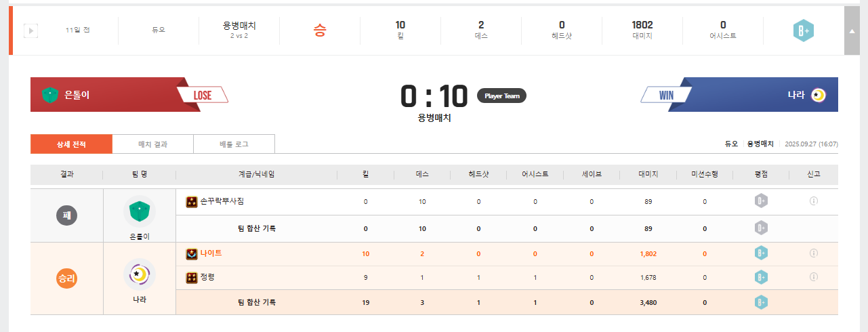Report player 손꾸락부사짐 via info icon

(814, 201)
